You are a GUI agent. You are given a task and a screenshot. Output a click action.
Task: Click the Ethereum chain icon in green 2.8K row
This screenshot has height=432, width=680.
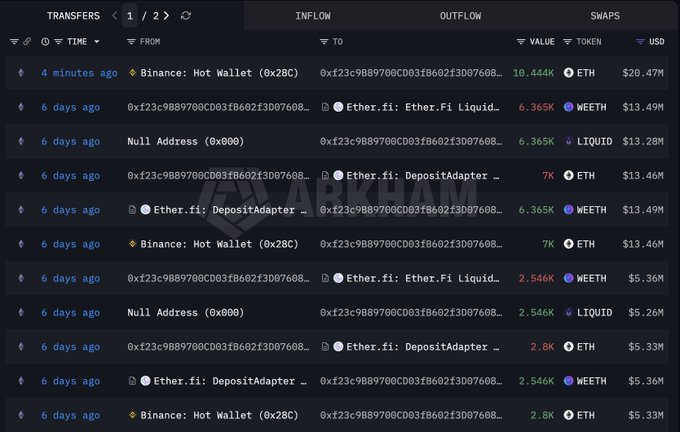21,416
